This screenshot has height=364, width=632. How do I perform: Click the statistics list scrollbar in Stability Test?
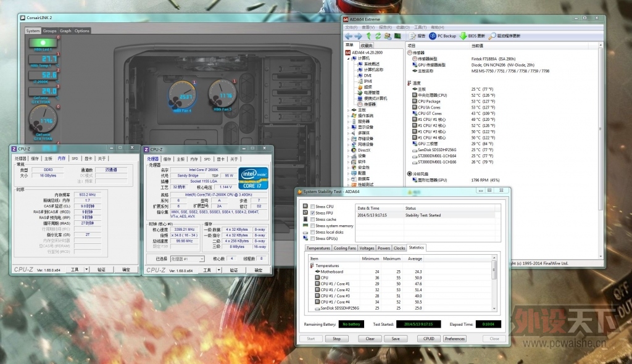pyautogui.click(x=494, y=283)
